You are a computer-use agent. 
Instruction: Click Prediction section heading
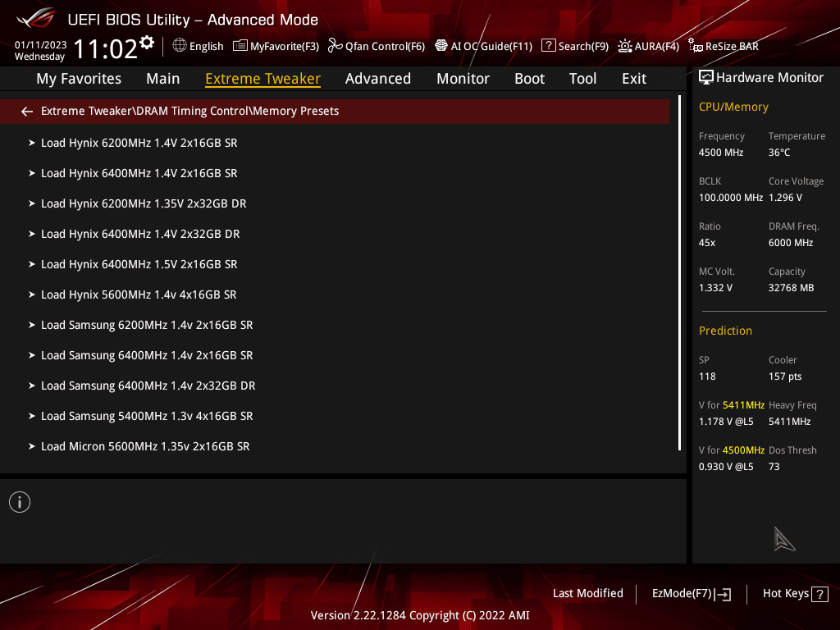tap(725, 331)
